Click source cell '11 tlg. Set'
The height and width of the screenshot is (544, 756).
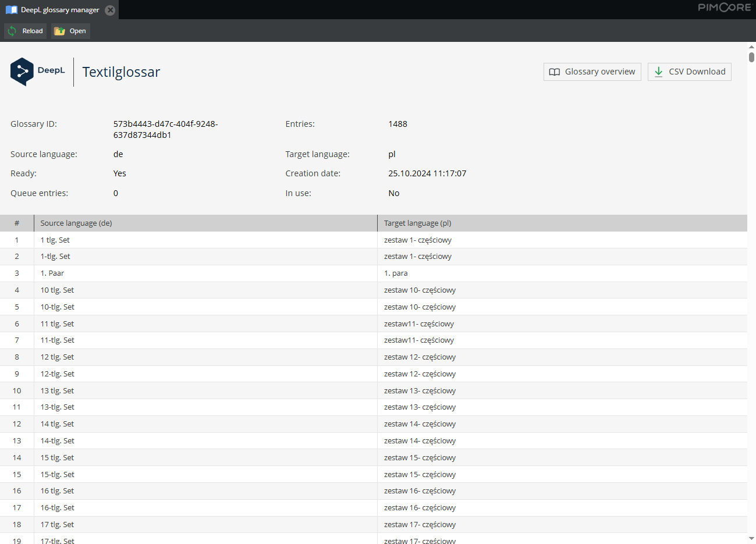pos(206,323)
